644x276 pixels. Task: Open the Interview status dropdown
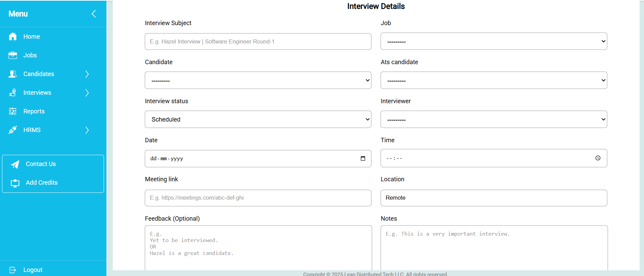tap(258, 119)
